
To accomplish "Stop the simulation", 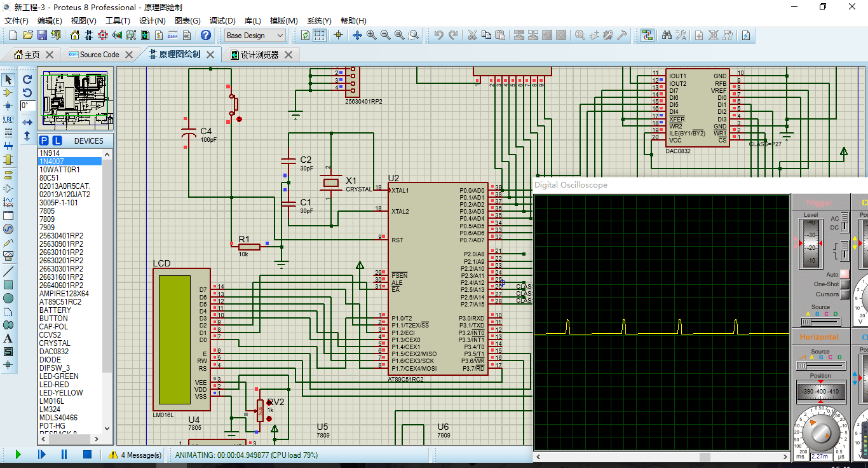I will (88, 455).
